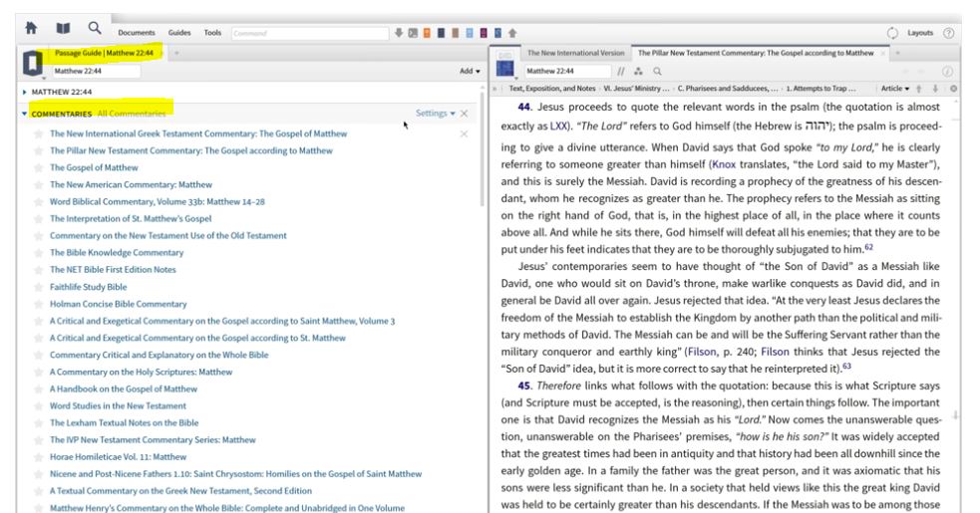This screenshot has height=513, width=980.
Task: Click the 'Text, Exposition, and Notes' breadcrumb
Action: (x=552, y=89)
